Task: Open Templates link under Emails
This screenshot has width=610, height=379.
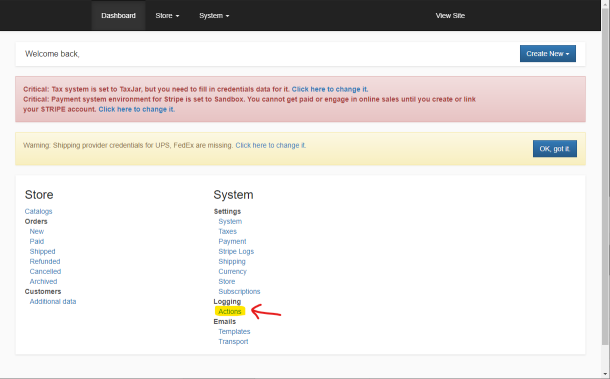Action: pyautogui.click(x=234, y=332)
